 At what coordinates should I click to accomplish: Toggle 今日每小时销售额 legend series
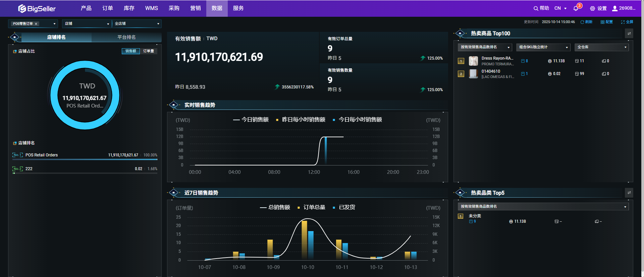point(357,120)
